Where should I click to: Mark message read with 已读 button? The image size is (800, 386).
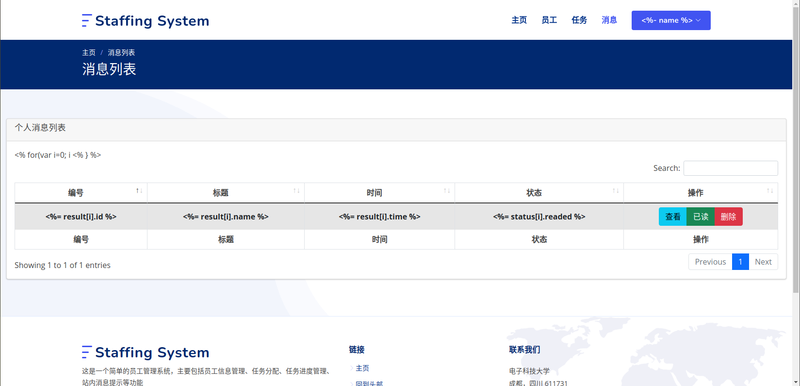tap(701, 217)
